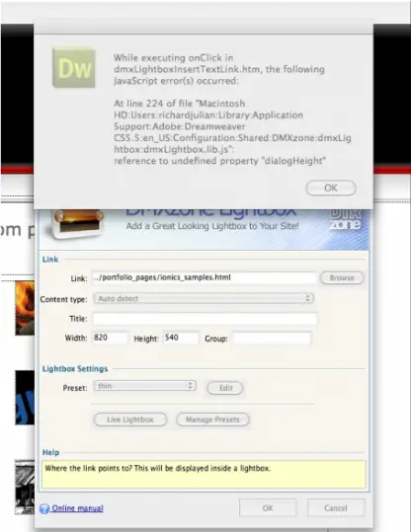
Task: Click the "Lightbox Settings" section heading
Action: [x=75, y=369]
